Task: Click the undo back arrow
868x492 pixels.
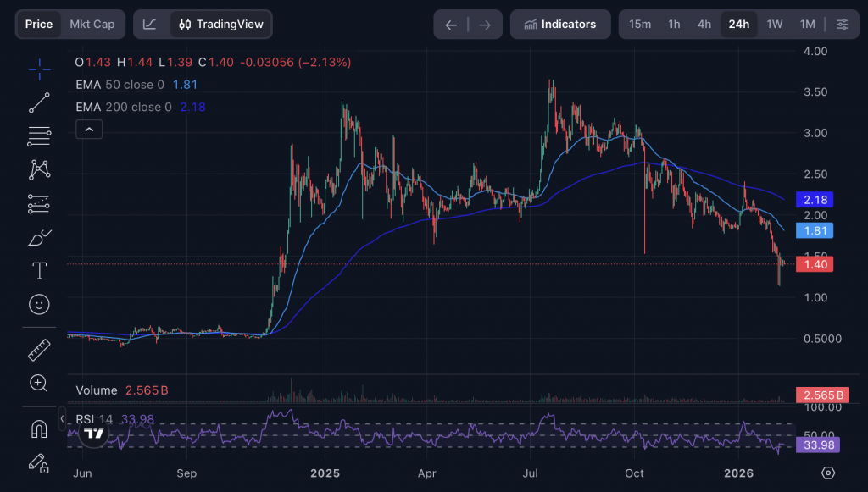Action: (451, 25)
